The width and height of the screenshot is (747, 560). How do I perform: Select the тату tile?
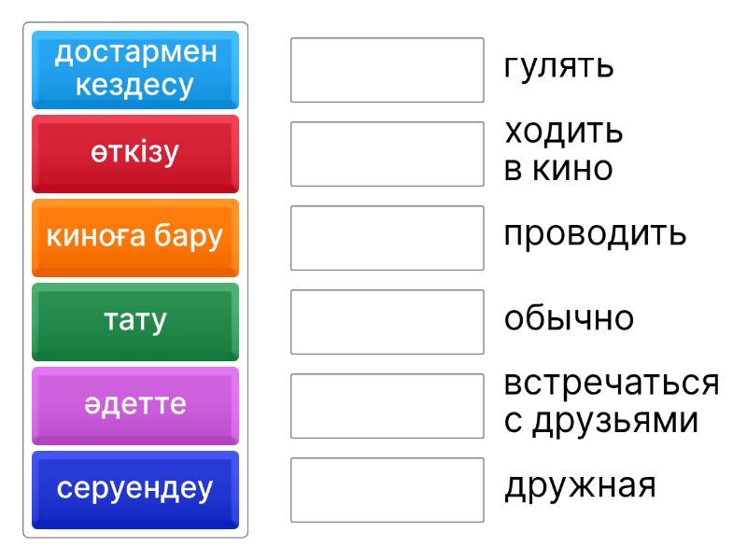point(135,321)
